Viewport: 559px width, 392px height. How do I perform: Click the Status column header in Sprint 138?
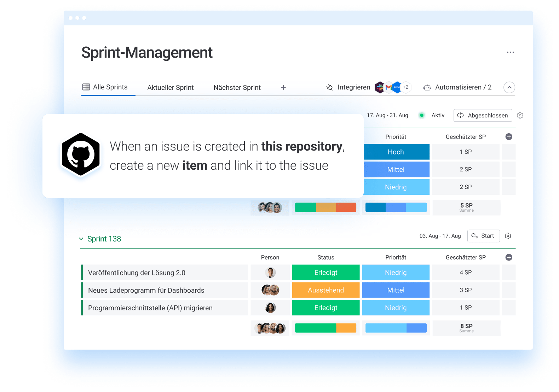326,257
